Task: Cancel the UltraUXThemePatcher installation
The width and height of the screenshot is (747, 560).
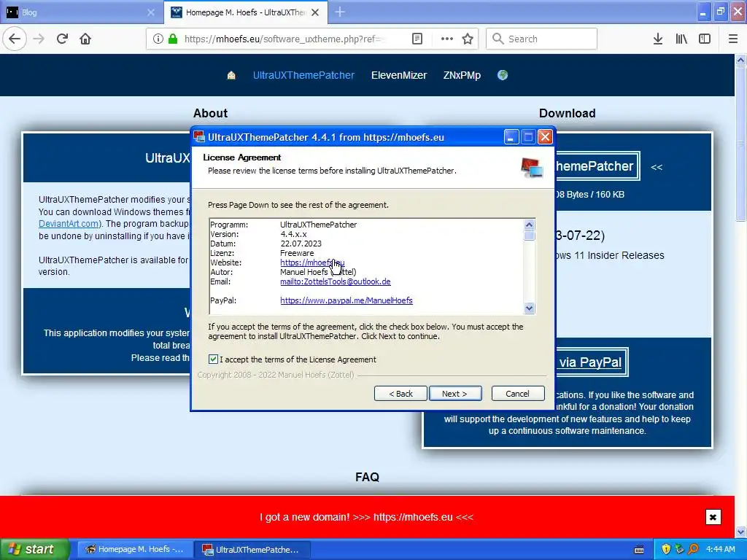Action: (518, 394)
